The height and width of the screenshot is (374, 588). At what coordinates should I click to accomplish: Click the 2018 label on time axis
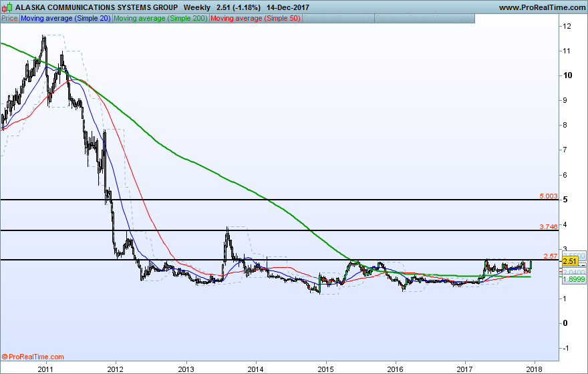click(535, 369)
